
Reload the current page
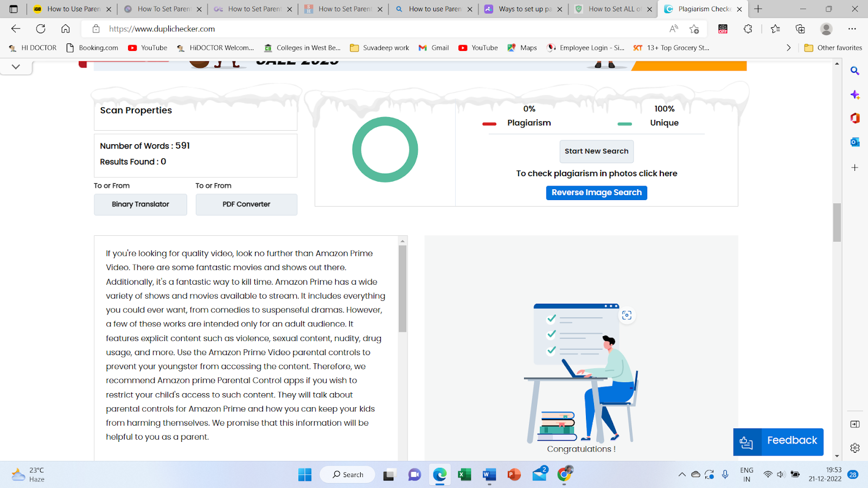click(41, 29)
